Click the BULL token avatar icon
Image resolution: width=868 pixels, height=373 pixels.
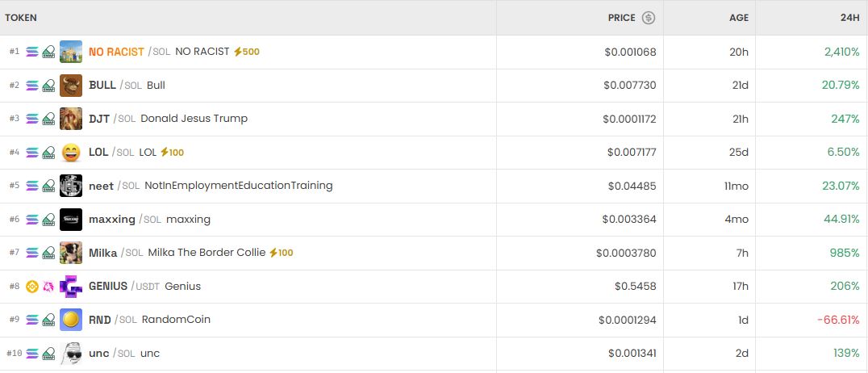tap(71, 85)
